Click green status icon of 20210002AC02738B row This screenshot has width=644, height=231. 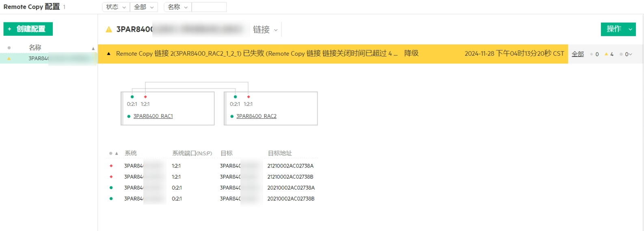pos(111,199)
